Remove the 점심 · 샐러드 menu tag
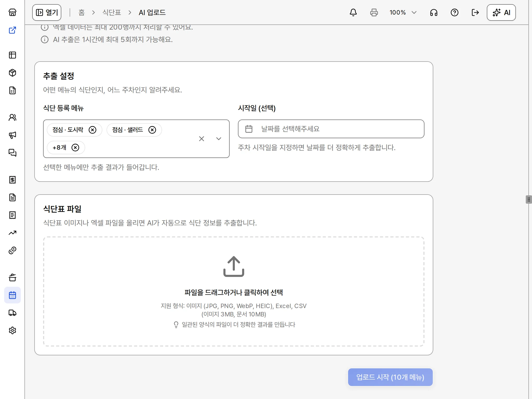532x399 pixels. pyautogui.click(x=152, y=130)
